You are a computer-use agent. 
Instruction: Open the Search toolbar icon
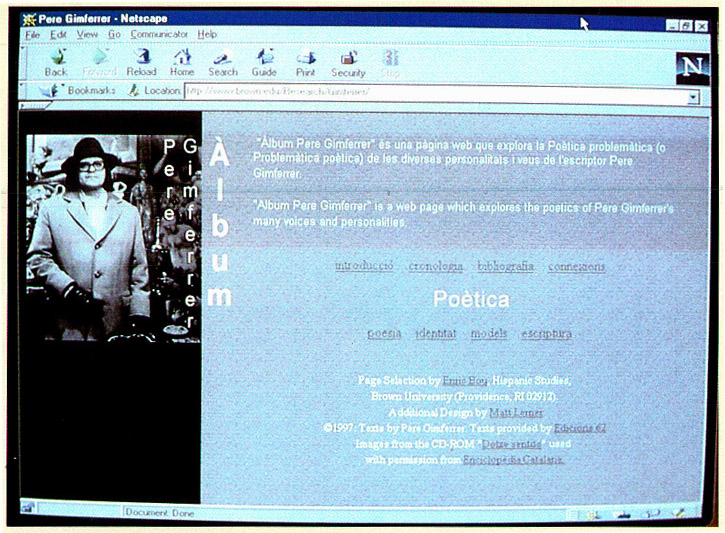223,63
